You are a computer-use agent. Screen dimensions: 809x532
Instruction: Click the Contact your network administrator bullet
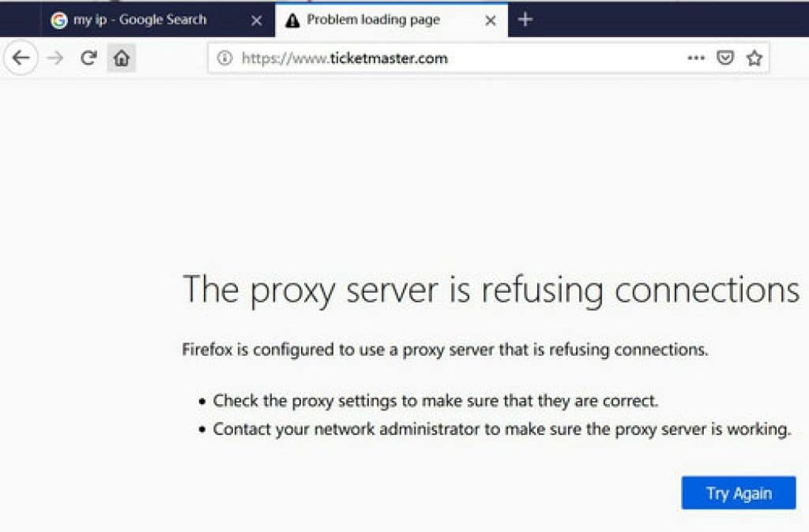coord(502,429)
